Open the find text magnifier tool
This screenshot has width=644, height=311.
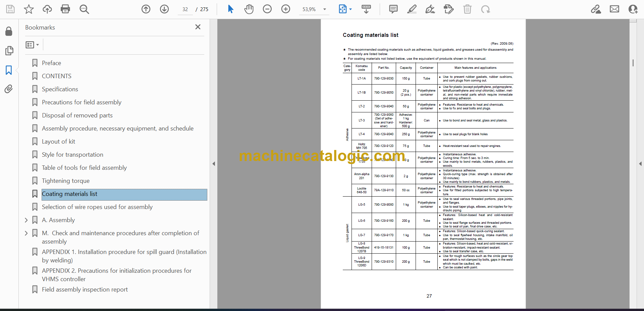[x=84, y=9]
